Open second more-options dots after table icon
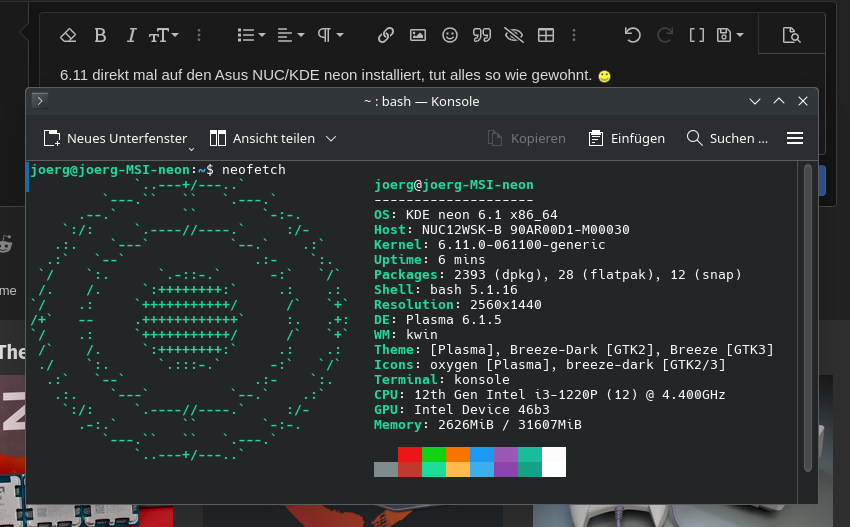 tap(574, 36)
